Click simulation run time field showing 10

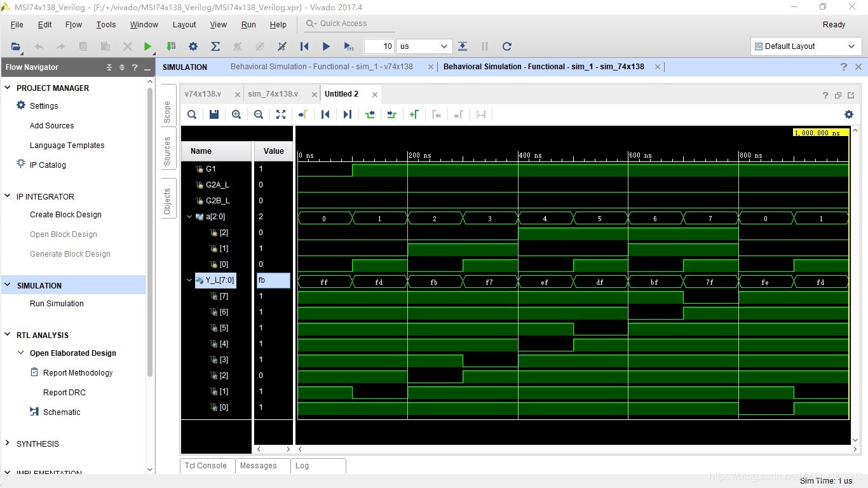[x=379, y=46]
